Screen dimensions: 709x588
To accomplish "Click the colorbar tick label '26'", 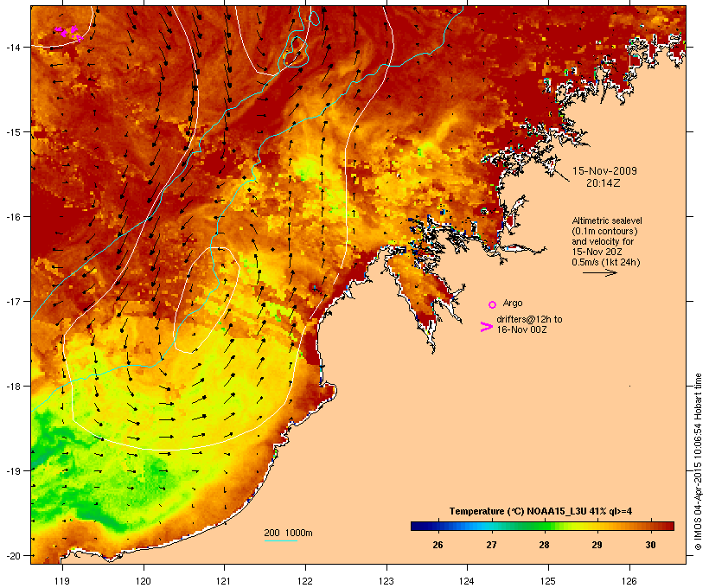I will tap(438, 545).
